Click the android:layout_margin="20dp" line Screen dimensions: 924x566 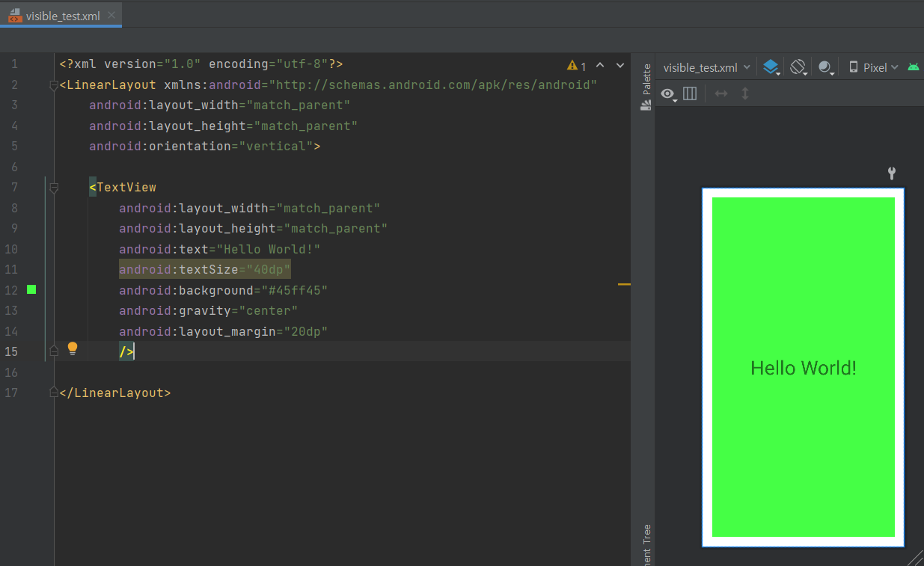coord(224,331)
